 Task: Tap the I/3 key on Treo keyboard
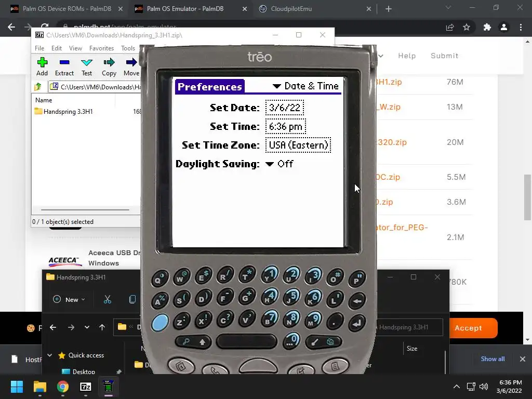(313, 275)
